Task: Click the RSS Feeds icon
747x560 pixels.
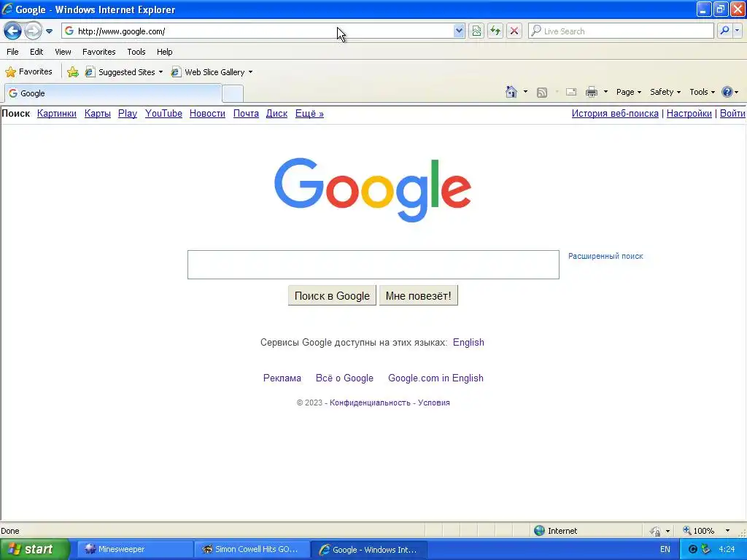Action: tap(542, 93)
